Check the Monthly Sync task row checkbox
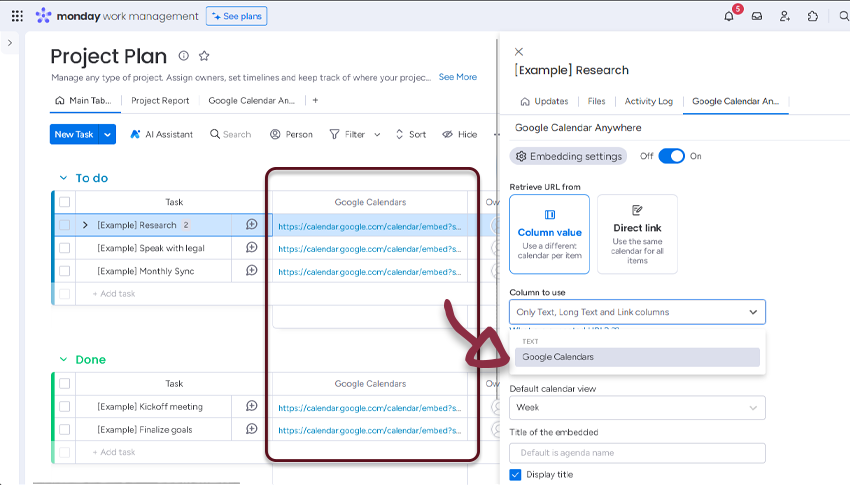 point(65,271)
